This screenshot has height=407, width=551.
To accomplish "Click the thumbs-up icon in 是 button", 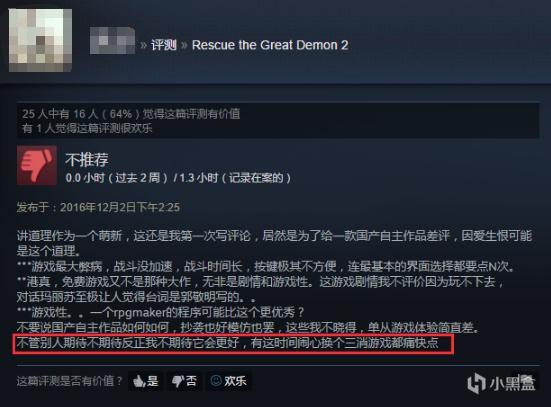I will [139, 381].
